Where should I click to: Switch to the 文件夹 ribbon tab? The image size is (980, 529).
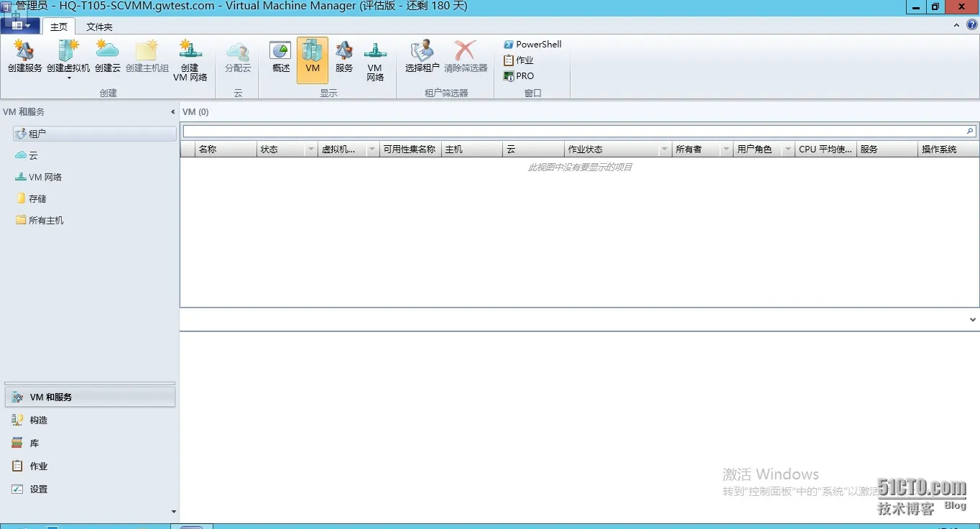pos(99,27)
